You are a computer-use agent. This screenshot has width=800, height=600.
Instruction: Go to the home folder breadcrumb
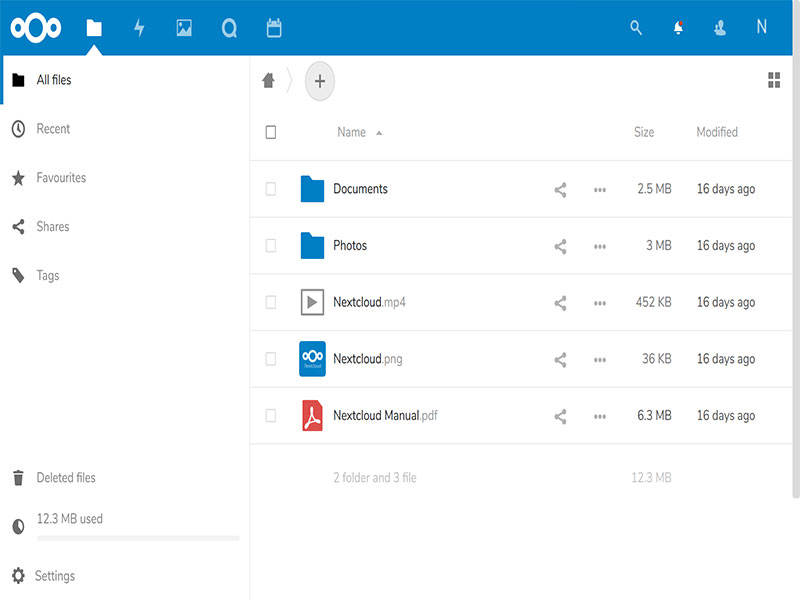click(268, 80)
